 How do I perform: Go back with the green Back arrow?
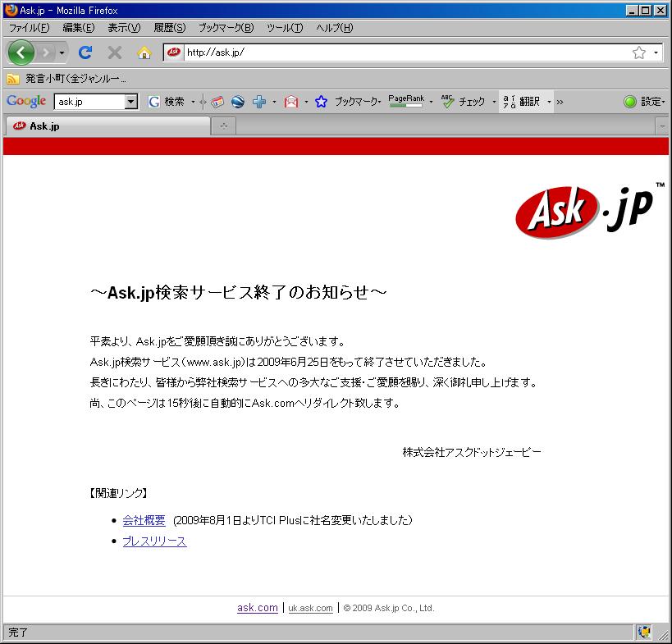[x=21, y=53]
